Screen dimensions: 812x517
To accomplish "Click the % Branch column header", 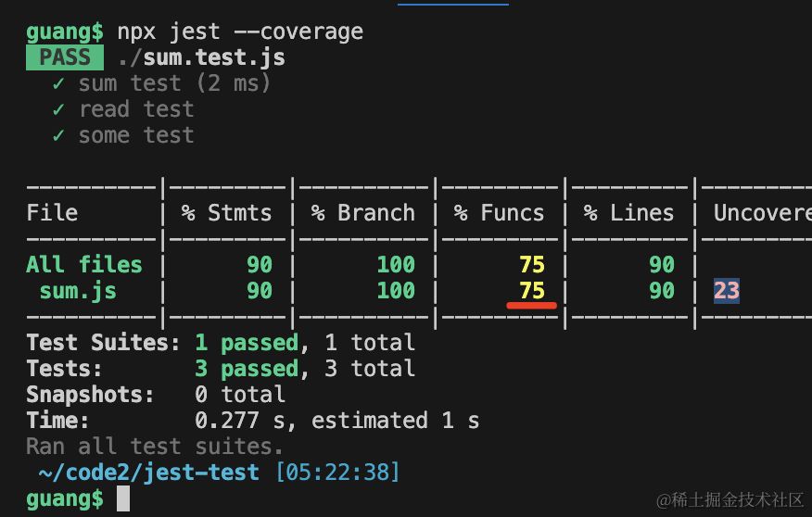I will click(x=362, y=213).
